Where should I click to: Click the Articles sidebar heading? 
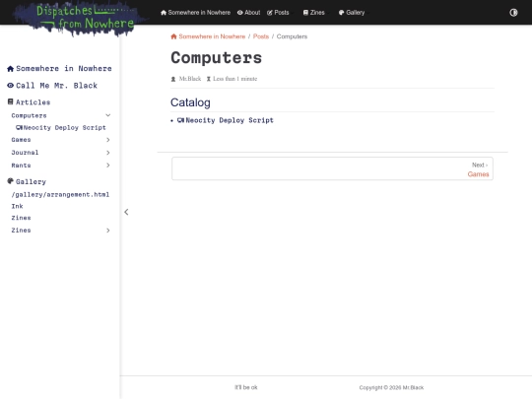click(x=33, y=102)
